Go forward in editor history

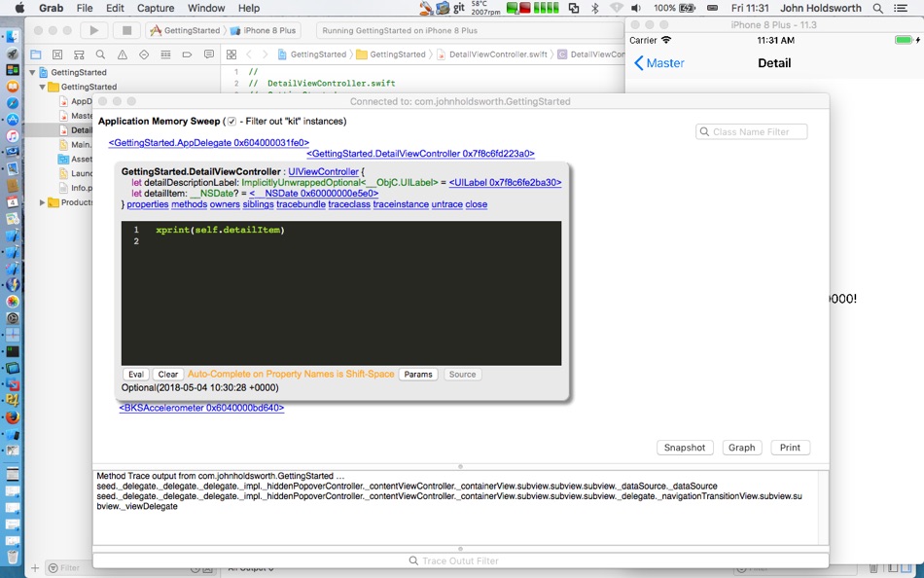point(265,54)
